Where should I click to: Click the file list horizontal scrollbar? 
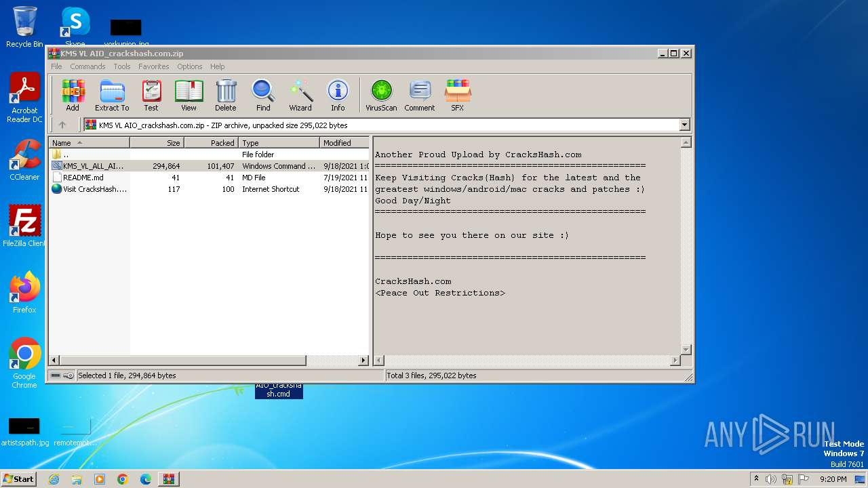(183, 361)
